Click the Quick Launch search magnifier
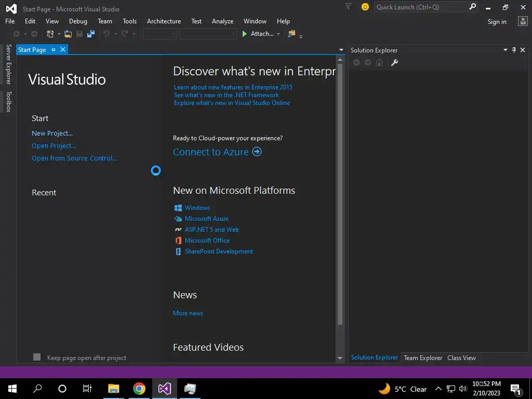 click(x=472, y=7)
